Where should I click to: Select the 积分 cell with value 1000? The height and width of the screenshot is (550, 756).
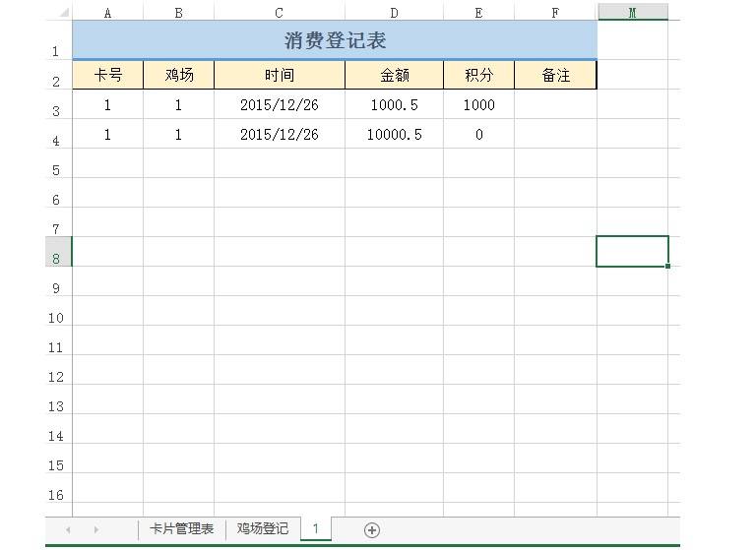[x=478, y=104]
